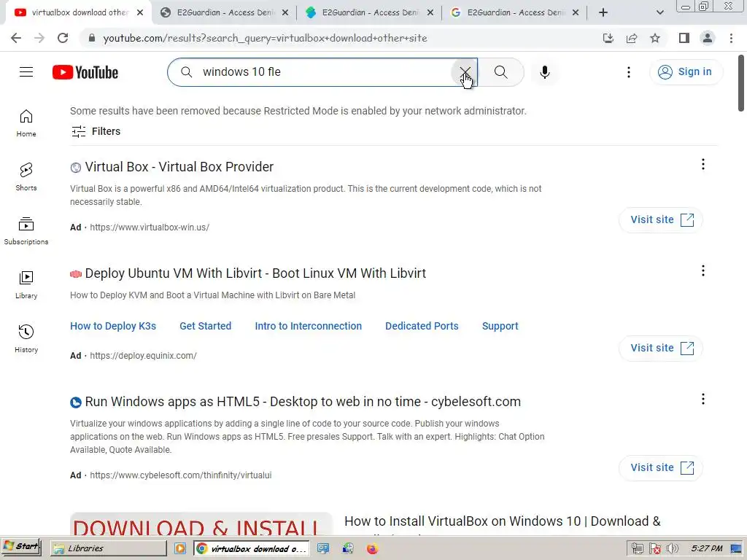The height and width of the screenshot is (560, 747).
Task: Open Virtual Box - Virtual Box Provider title
Action: coord(179,167)
